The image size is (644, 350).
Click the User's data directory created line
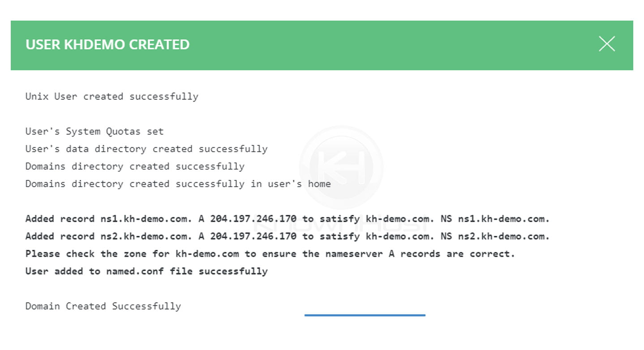(146, 149)
